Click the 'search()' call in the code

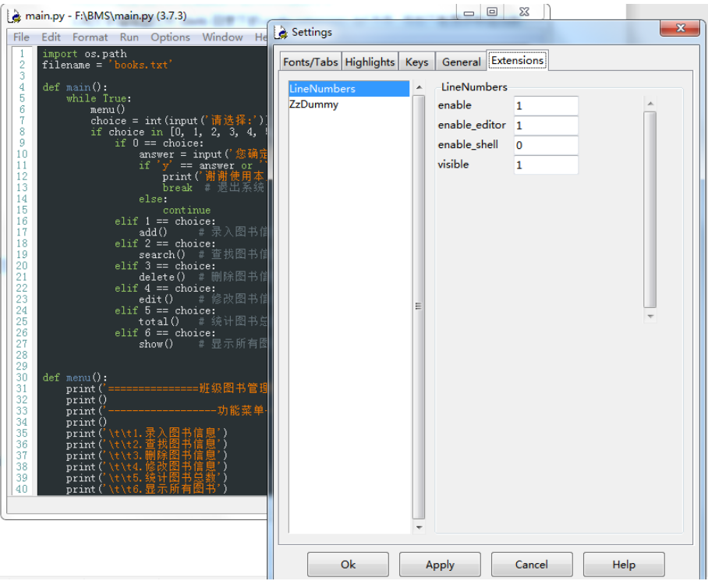[x=162, y=255]
